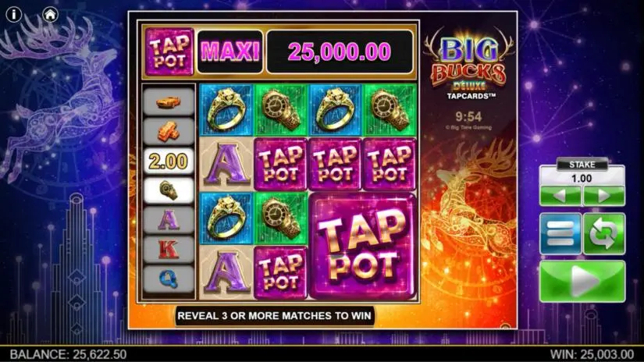Image resolution: width=644 pixels, height=362 pixels.
Task: Start the game with the large play button
Action: point(582,282)
